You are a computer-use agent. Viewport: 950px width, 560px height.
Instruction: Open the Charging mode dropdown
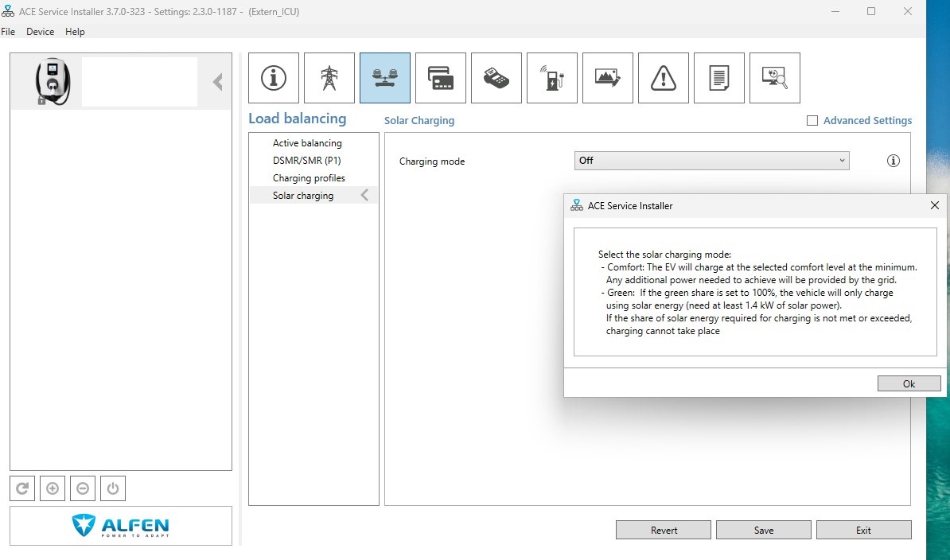click(712, 161)
